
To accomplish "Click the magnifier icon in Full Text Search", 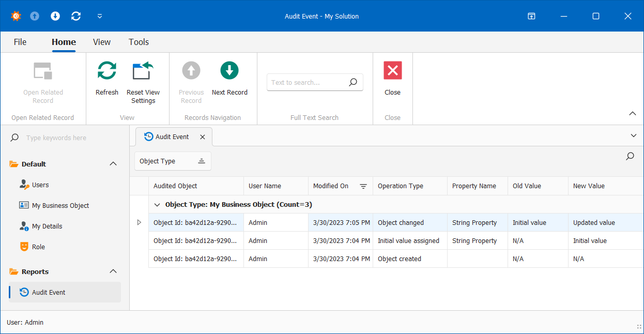I will point(353,82).
